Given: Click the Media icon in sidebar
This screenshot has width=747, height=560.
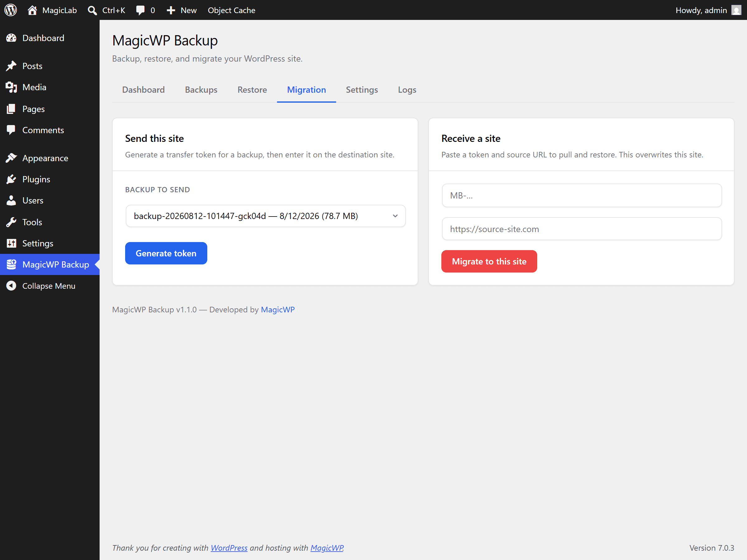Looking at the screenshot, I should (x=11, y=87).
